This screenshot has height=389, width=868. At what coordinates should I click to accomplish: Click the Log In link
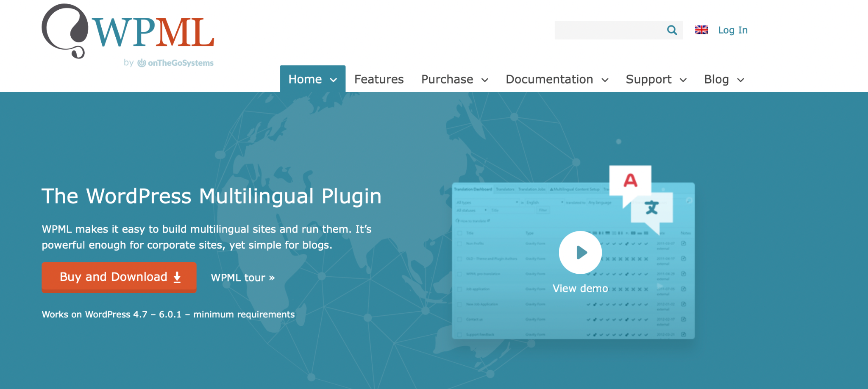coord(732,30)
